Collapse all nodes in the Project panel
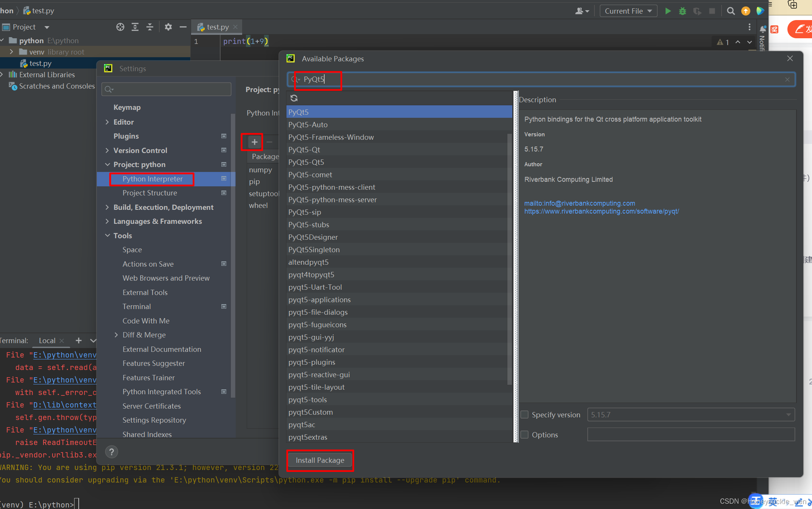 [x=150, y=27]
